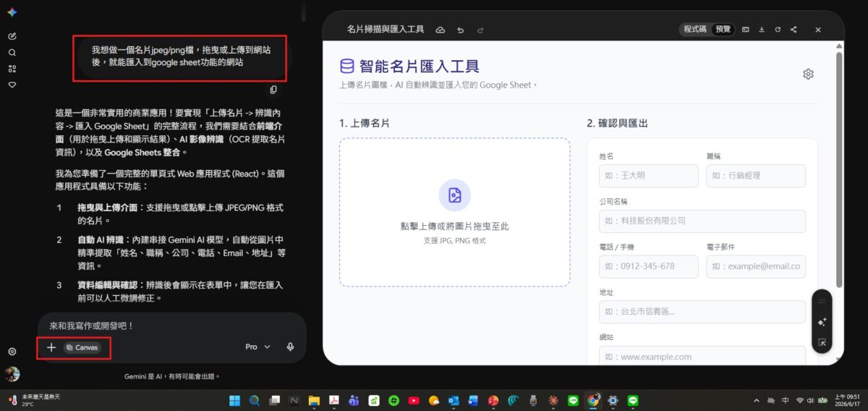Viewport: 868px width, 411px height.
Task: Switch to the 預覽 preview tab
Action: click(723, 30)
